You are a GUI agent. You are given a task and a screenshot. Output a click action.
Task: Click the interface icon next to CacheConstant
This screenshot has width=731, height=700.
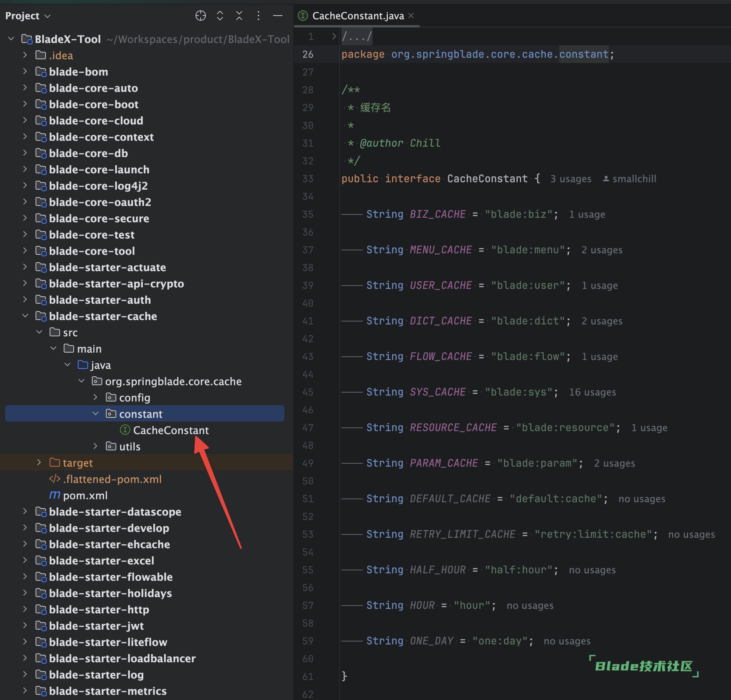tap(125, 430)
